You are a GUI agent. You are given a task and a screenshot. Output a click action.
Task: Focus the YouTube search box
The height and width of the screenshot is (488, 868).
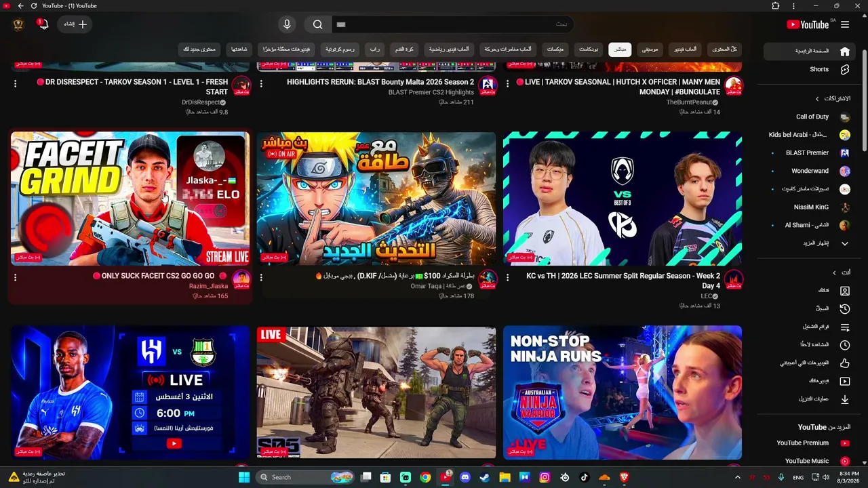(452, 24)
